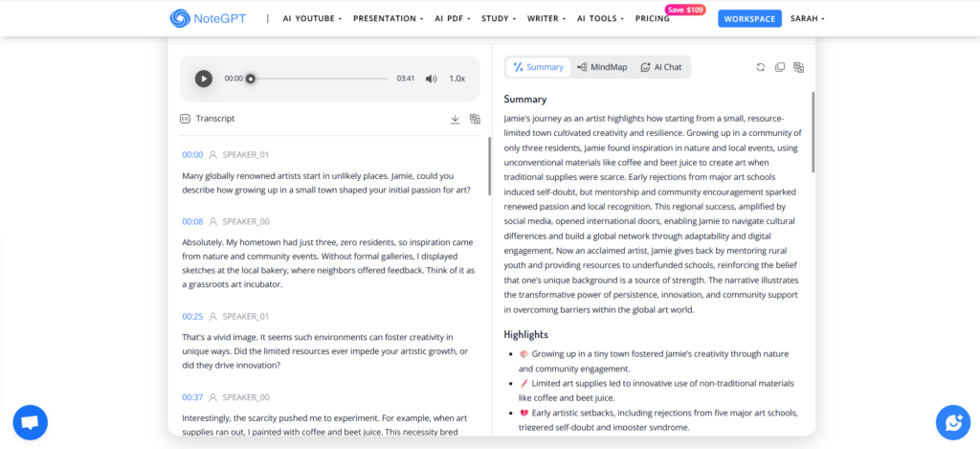980x449 pixels.
Task: Click the NoteGPT logo
Action: click(210, 18)
